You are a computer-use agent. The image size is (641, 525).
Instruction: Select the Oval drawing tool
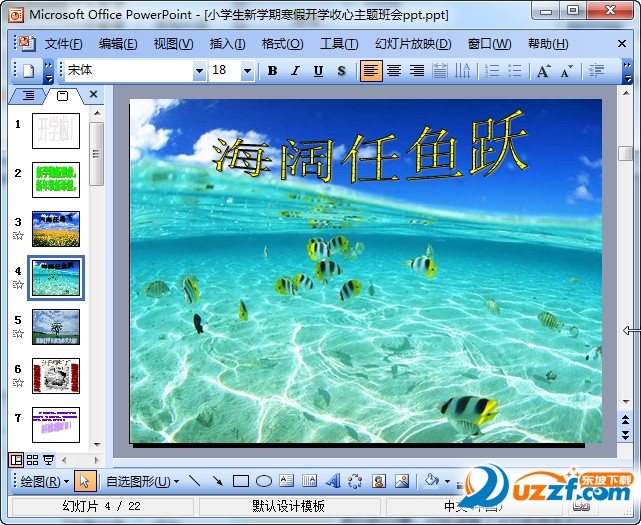click(264, 481)
